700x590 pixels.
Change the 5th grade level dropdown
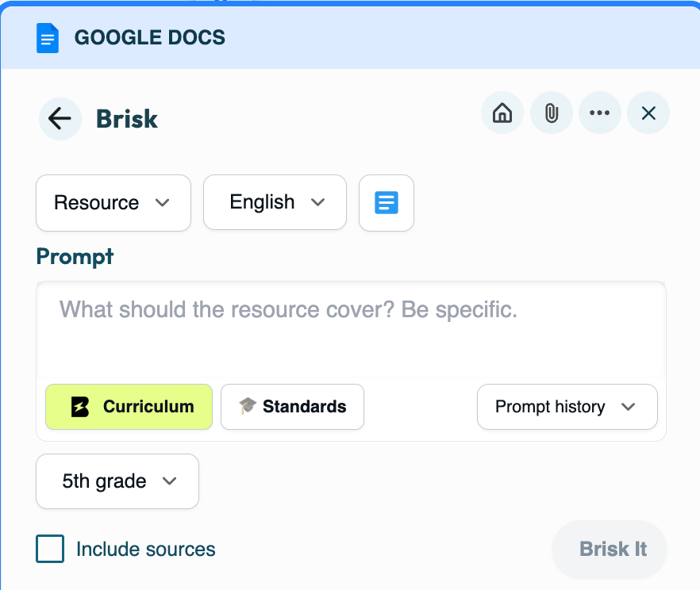(117, 481)
